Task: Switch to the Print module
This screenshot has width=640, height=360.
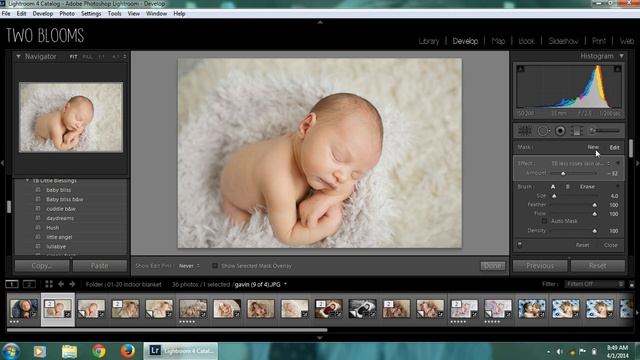Action: tap(599, 41)
